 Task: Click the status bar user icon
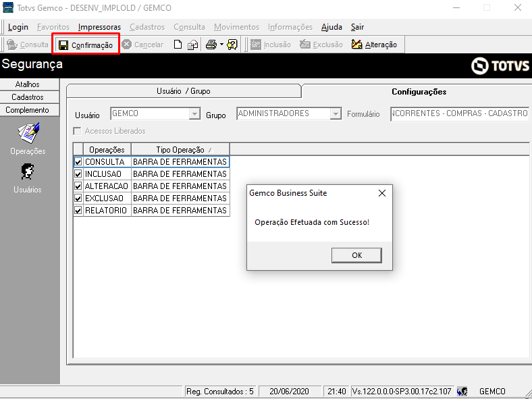tap(462, 391)
